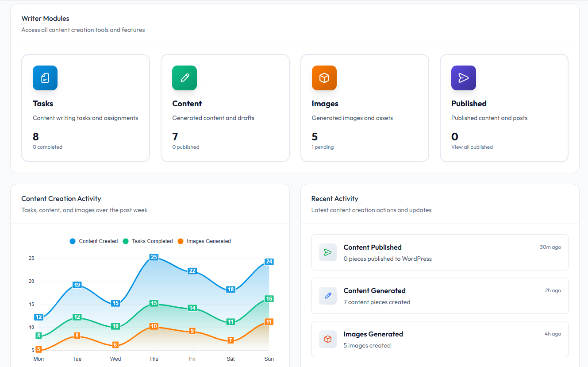588x367 pixels.
Task: Click the Content Published send icon
Action: pos(328,252)
